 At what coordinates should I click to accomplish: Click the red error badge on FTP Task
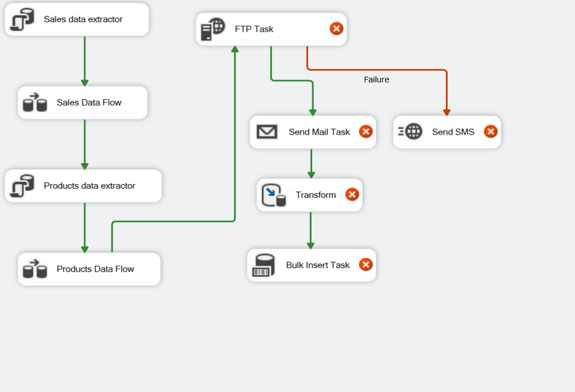(336, 28)
